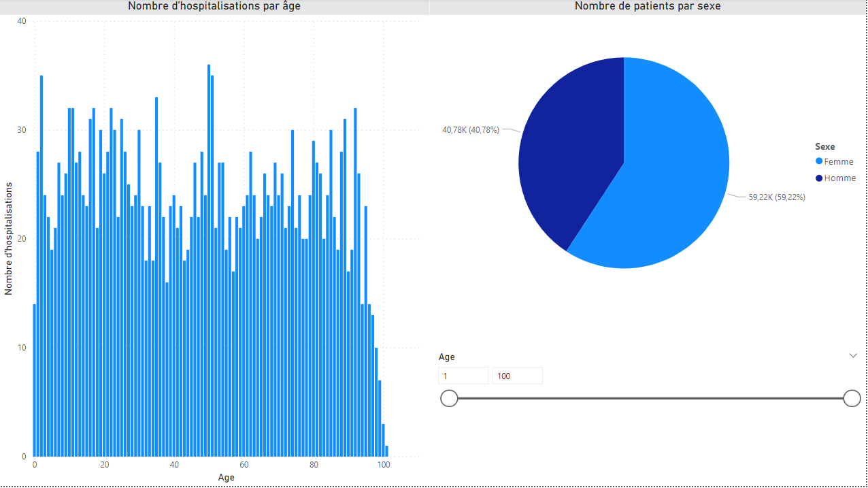Screen dimensions: 868x488
Task: Click the first bar at age 0
Action: [x=35, y=381]
